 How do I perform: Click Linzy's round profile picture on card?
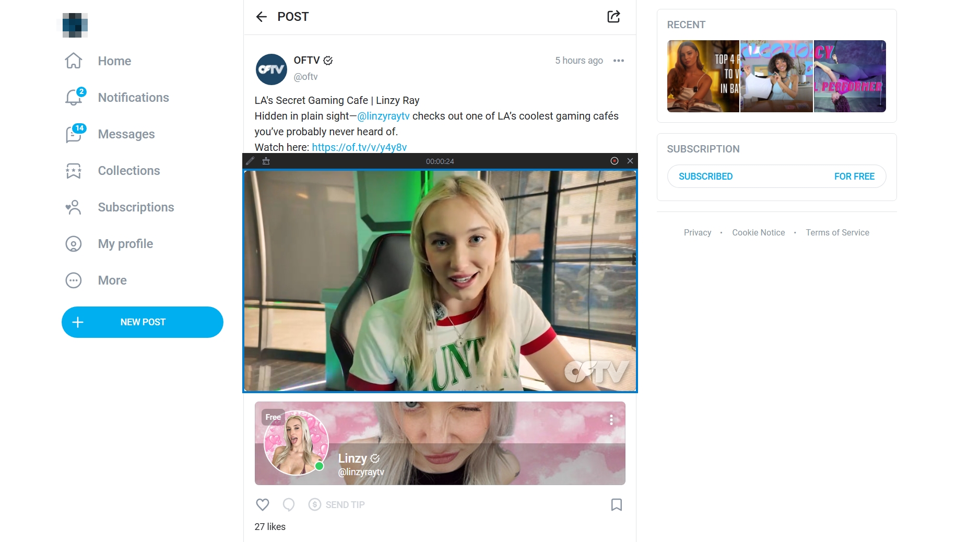(296, 443)
